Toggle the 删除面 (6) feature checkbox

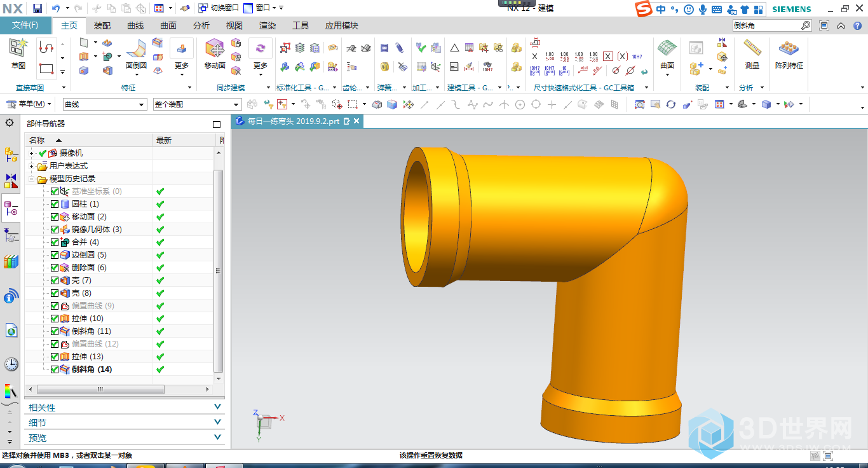tap(55, 268)
